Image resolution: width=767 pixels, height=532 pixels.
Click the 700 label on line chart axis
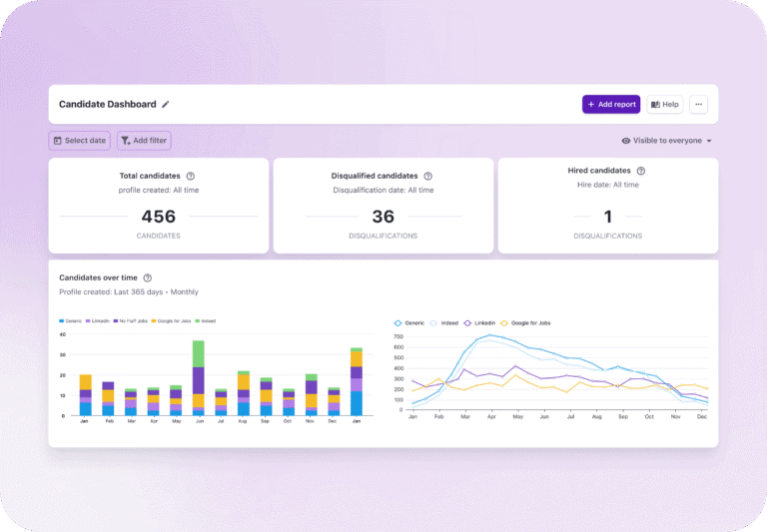(398, 337)
